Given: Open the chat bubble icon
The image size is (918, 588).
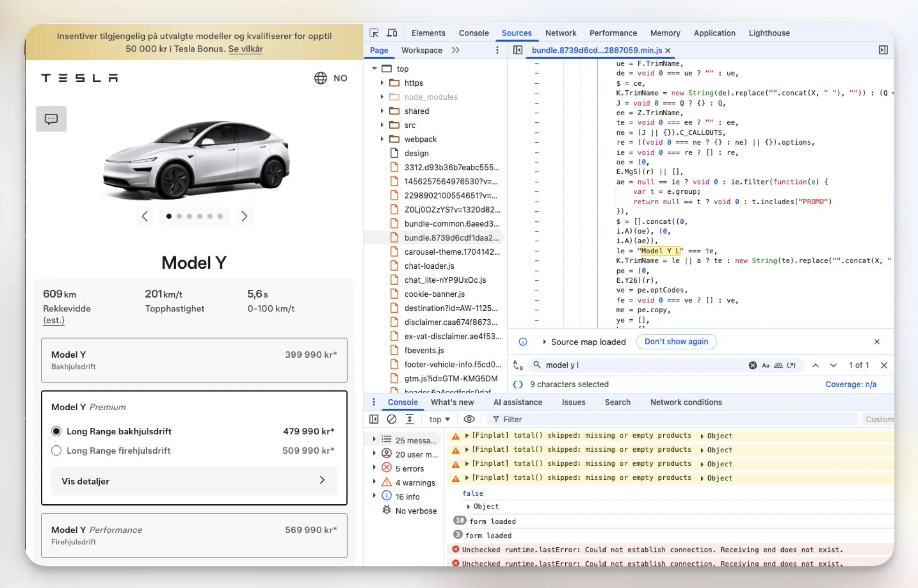Looking at the screenshot, I should tap(51, 119).
